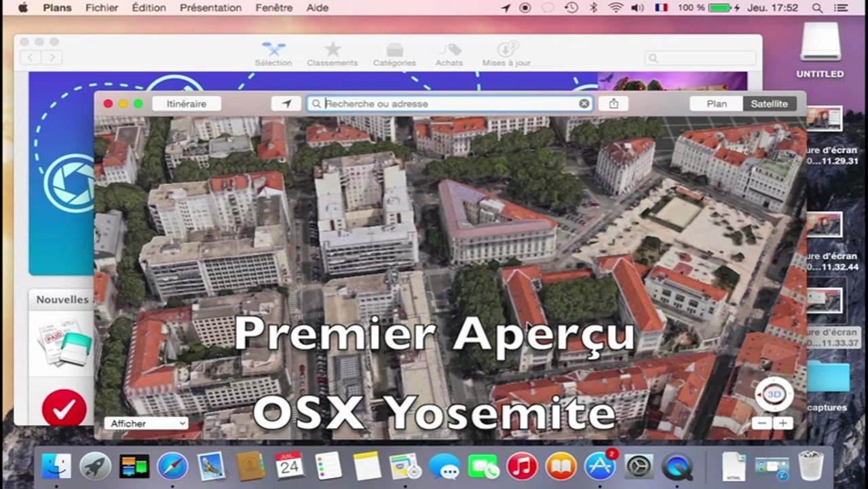Open the Trash in the Dock

tap(811, 466)
